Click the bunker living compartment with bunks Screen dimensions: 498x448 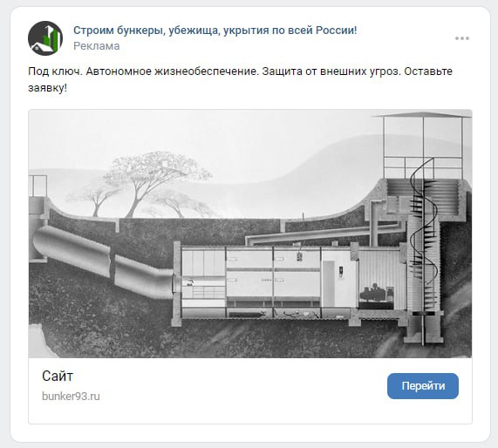pos(273,278)
